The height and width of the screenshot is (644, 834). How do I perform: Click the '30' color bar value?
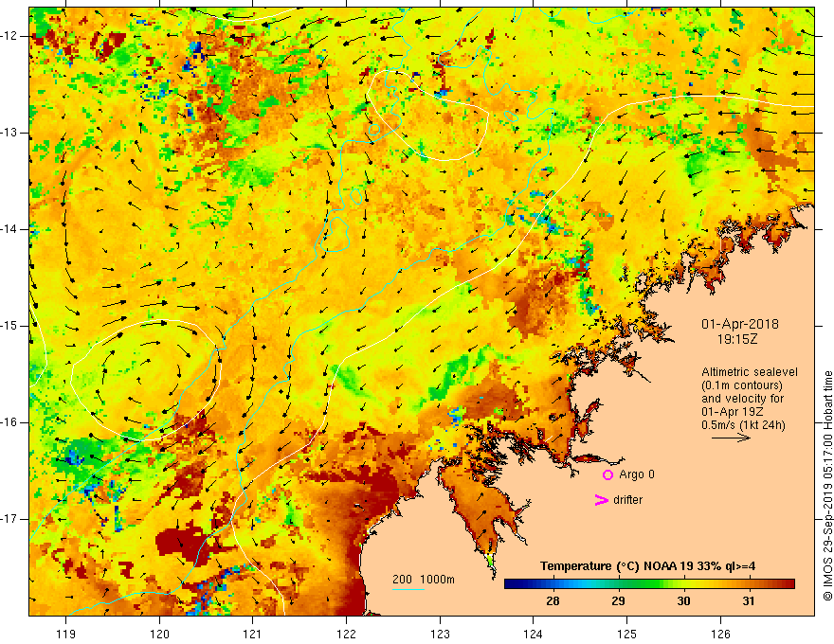(683, 601)
